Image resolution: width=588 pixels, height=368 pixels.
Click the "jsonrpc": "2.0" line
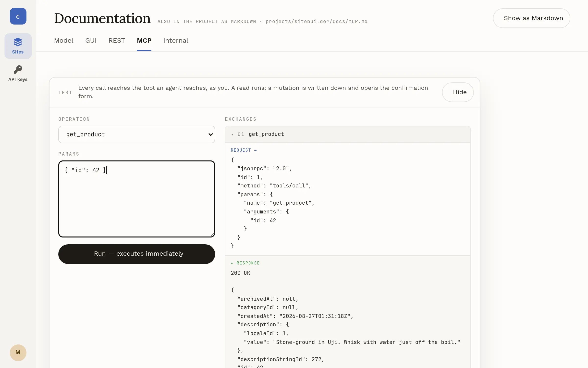point(265,169)
